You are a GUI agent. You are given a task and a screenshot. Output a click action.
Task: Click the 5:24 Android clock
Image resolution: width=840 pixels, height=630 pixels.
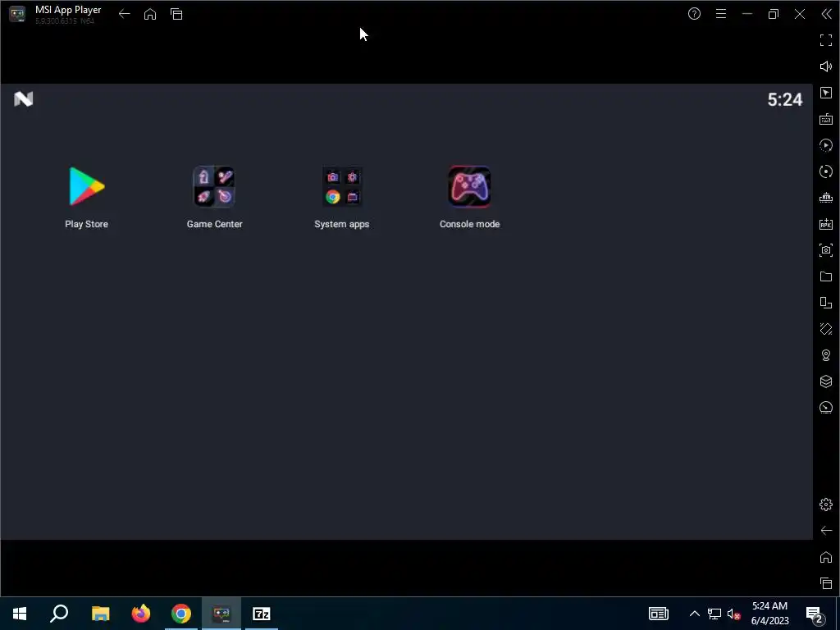click(x=785, y=99)
